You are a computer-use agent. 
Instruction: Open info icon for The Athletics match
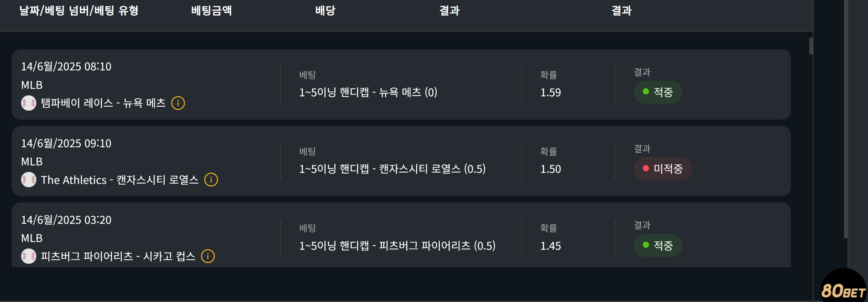coord(211,179)
